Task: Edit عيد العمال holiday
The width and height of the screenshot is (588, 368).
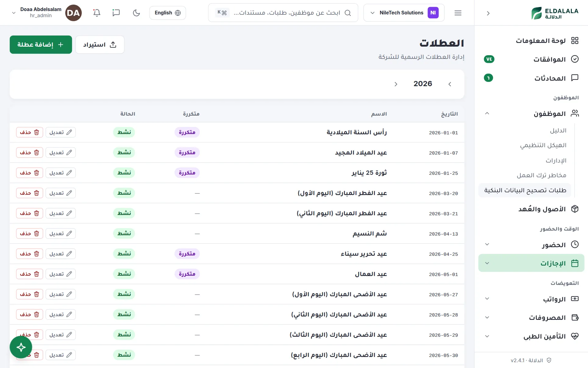Action: click(x=61, y=274)
